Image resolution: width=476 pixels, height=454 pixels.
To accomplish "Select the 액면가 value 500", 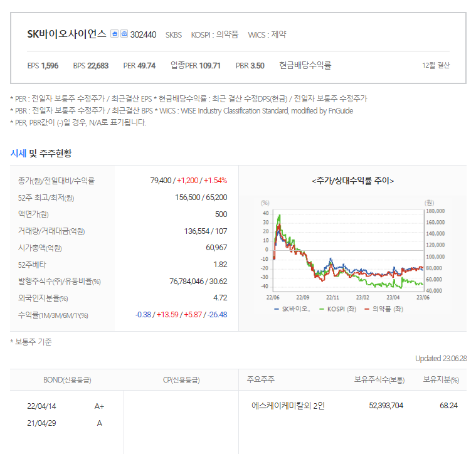I will (x=221, y=214).
